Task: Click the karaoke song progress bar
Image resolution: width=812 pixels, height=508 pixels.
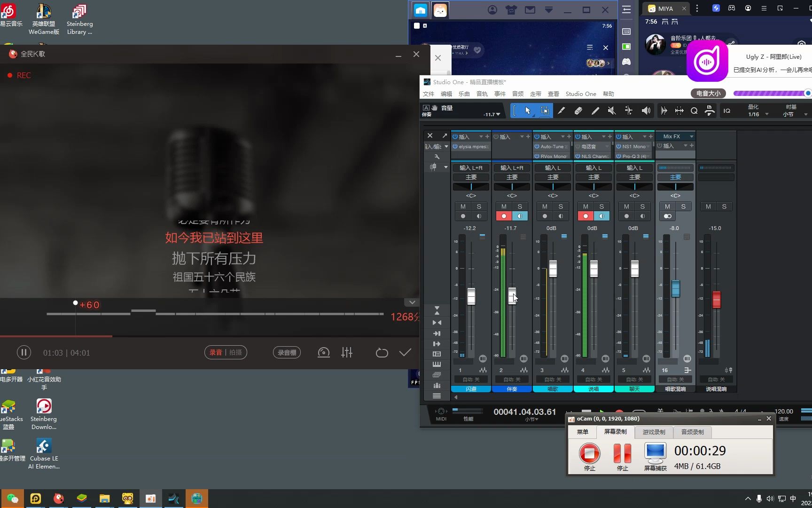Action: 210,336
